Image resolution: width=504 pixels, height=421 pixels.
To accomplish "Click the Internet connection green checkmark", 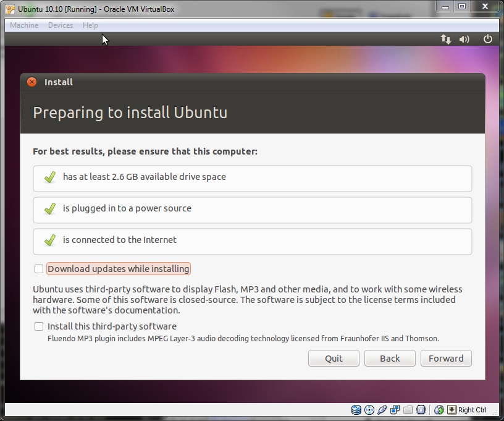I will coord(50,240).
